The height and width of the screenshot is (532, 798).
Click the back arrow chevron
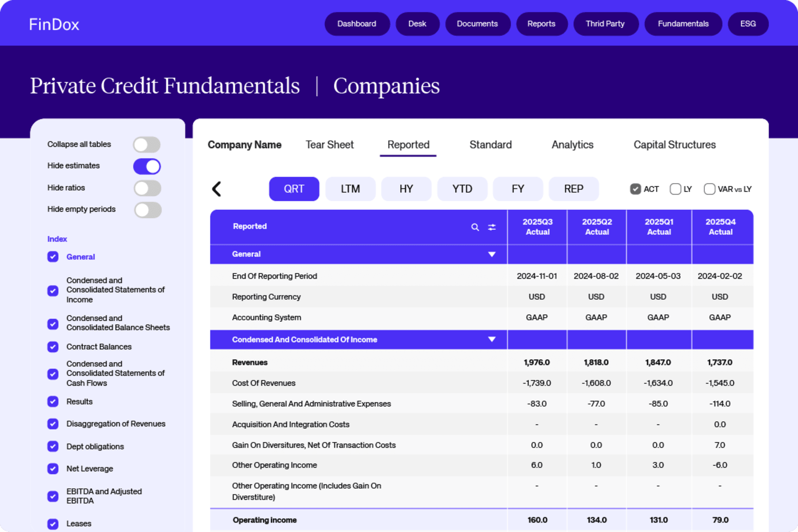pos(217,189)
